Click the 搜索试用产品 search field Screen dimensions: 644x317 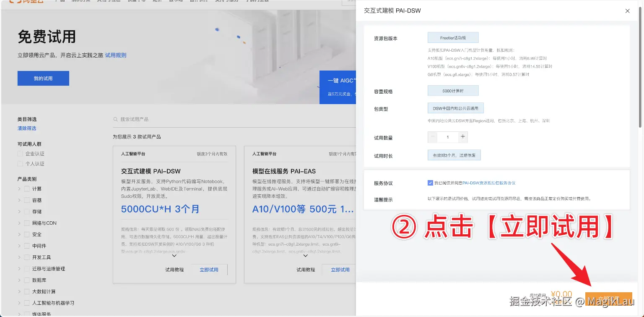pos(235,119)
